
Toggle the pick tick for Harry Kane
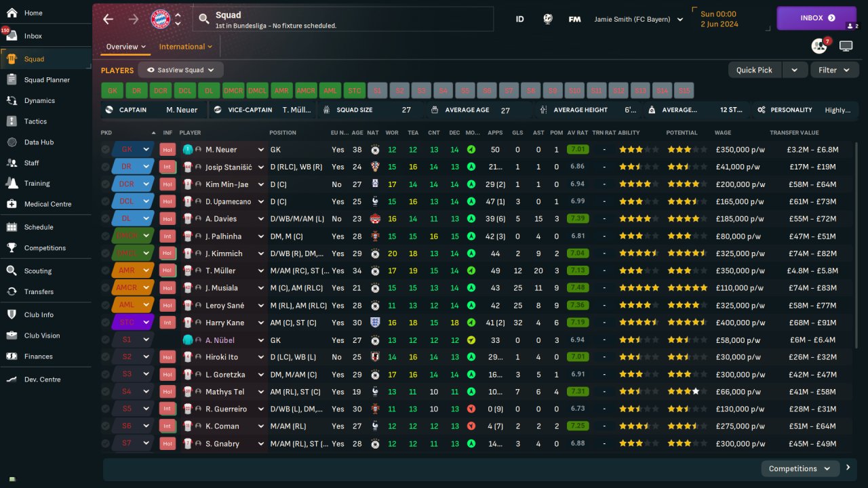(105, 323)
